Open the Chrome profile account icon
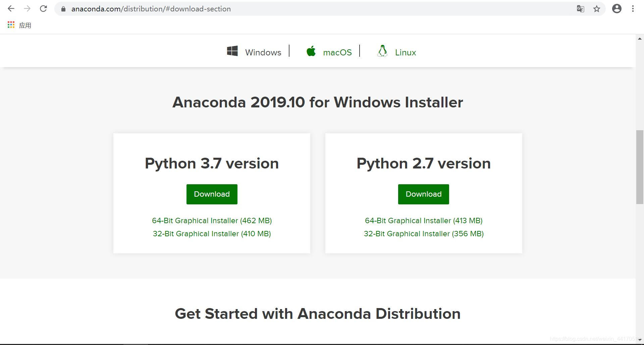This screenshot has width=644, height=345. tap(616, 9)
